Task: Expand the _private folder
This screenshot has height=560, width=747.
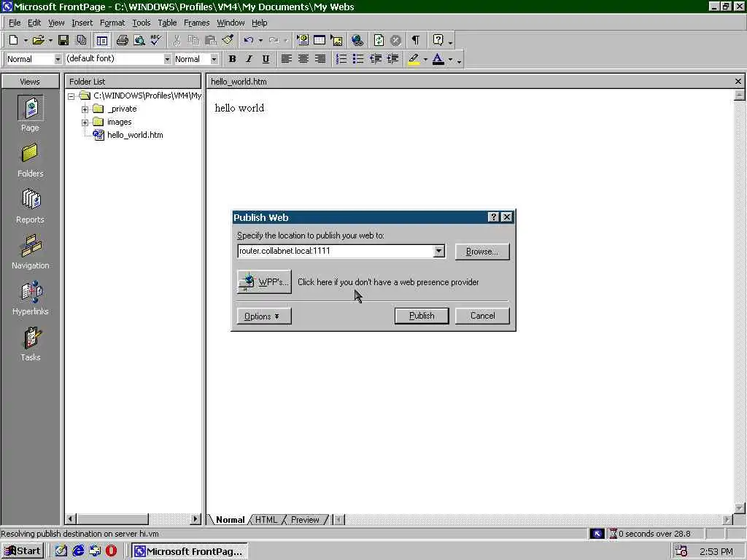Action: click(85, 109)
